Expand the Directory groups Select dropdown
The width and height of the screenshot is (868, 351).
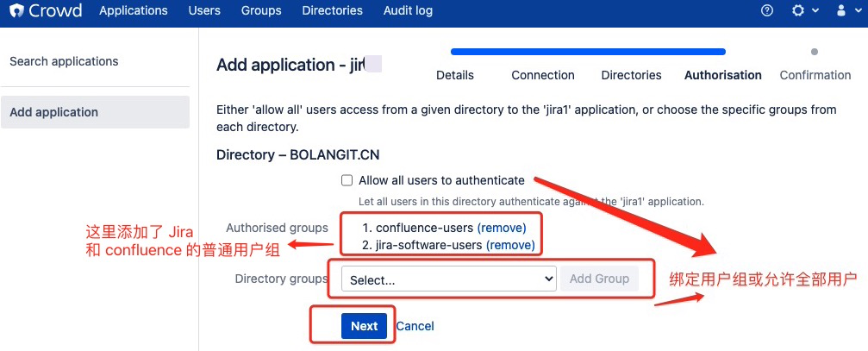coord(449,279)
